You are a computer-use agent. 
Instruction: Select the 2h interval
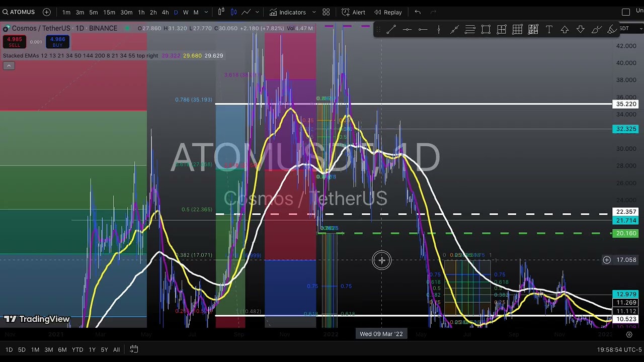coord(153,12)
